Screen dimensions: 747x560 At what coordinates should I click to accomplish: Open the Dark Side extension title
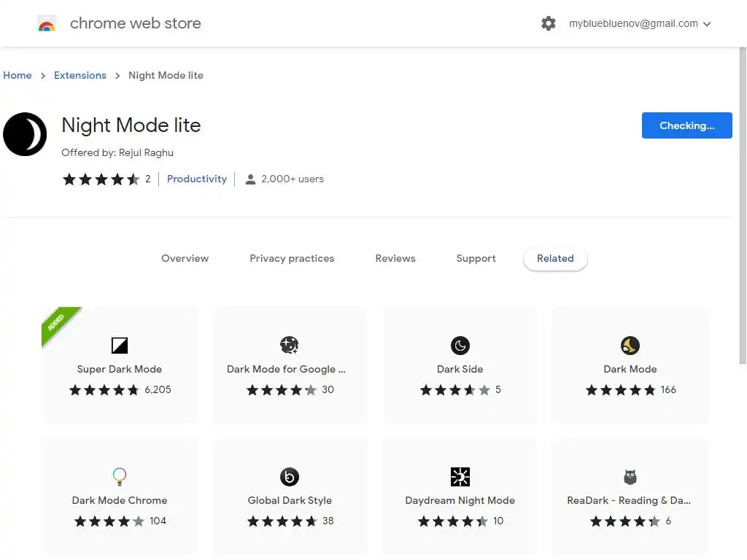point(460,369)
